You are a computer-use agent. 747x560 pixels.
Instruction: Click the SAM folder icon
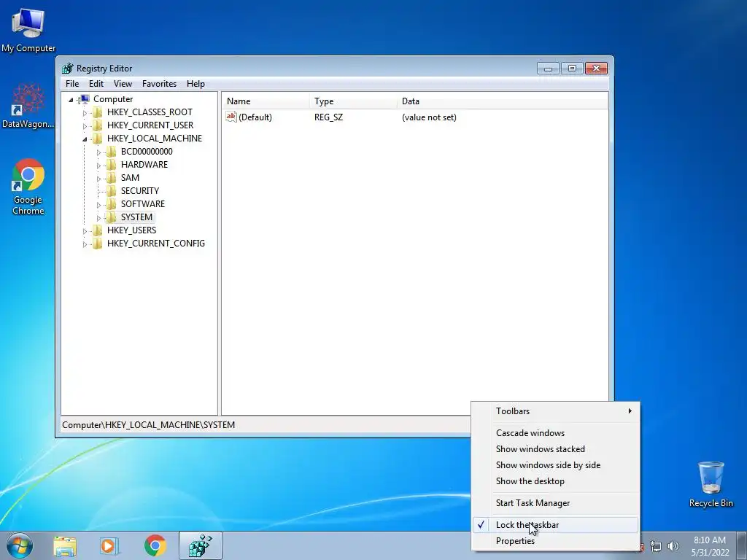(111, 178)
